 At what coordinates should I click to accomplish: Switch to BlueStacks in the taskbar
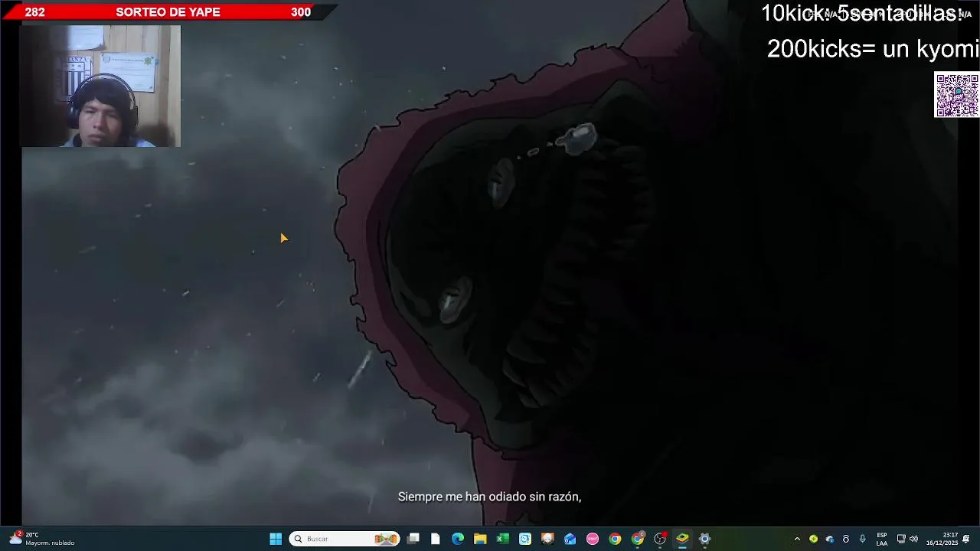click(682, 539)
